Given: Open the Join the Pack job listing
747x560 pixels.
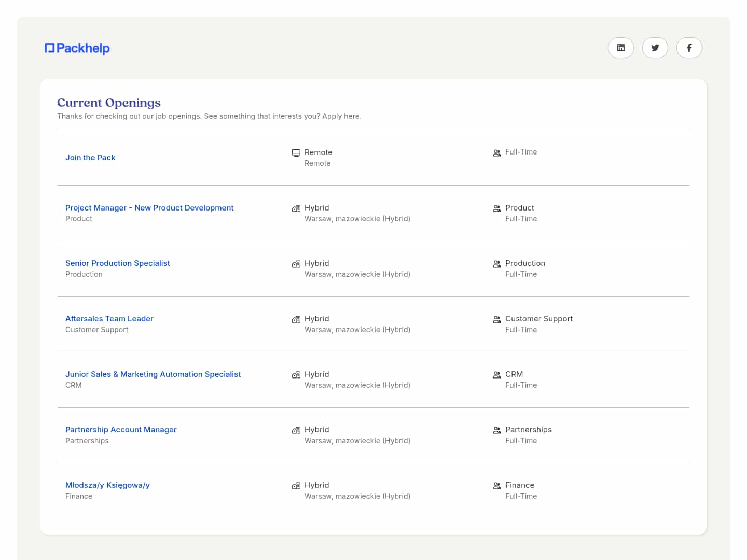Looking at the screenshot, I should pyautogui.click(x=90, y=158).
